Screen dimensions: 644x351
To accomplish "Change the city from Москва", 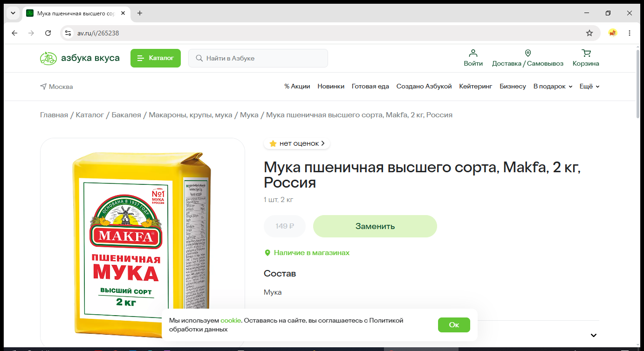I will (x=56, y=87).
